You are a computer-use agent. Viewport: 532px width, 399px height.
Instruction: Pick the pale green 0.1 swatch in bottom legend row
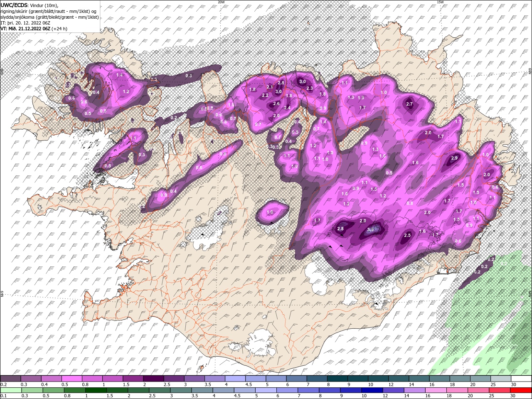click(11, 390)
